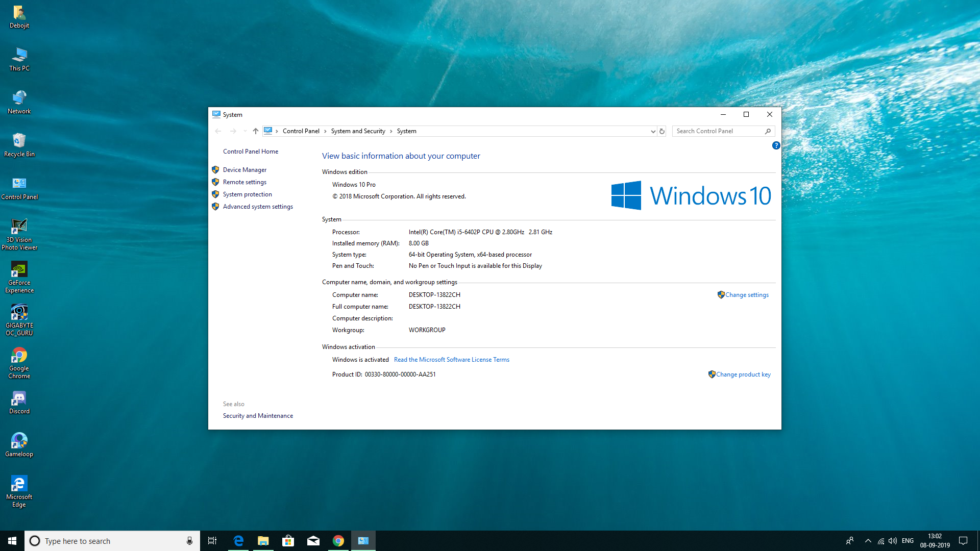The width and height of the screenshot is (980, 551).
Task: Go to Control Panel Home
Action: pyautogui.click(x=250, y=152)
